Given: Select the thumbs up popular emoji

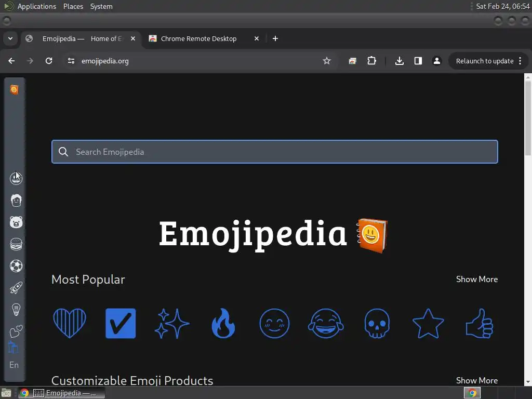Looking at the screenshot, I should click(x=480, y=323).
